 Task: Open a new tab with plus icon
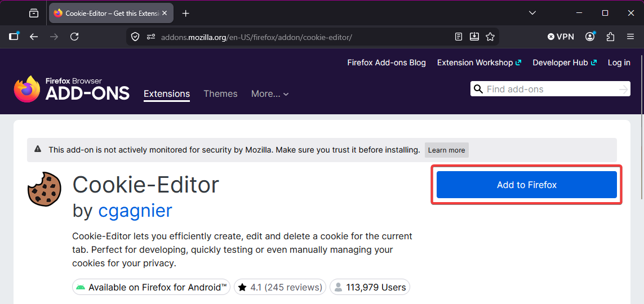pos(185,13)
